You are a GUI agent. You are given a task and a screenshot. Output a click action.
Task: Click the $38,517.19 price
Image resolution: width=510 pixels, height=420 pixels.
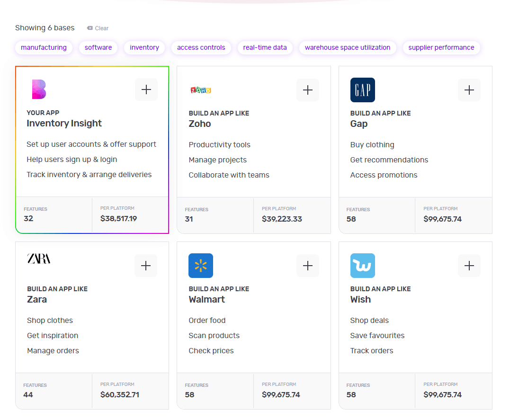click(118, 219)
